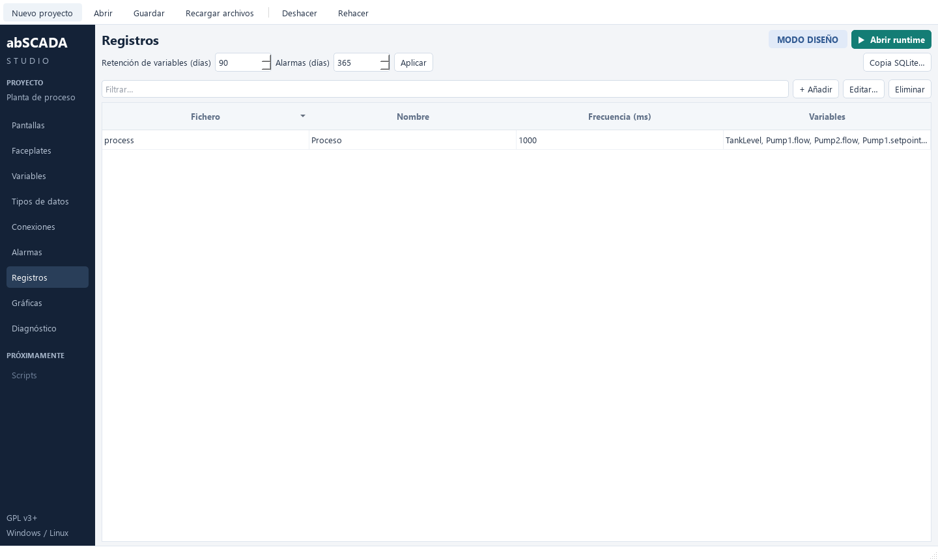This screenshot has width=938, height=560.
Task: Create a project with Nuevo proyecto
Action: point(42,13)
